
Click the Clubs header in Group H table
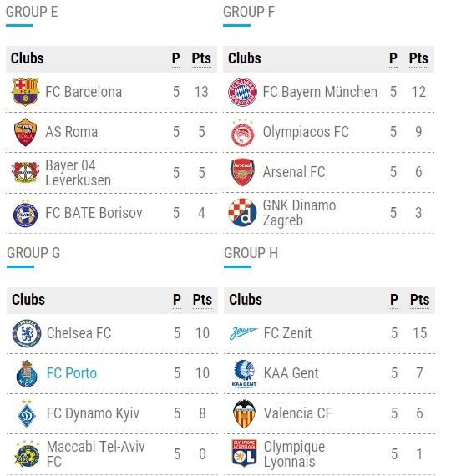(246, 300)
